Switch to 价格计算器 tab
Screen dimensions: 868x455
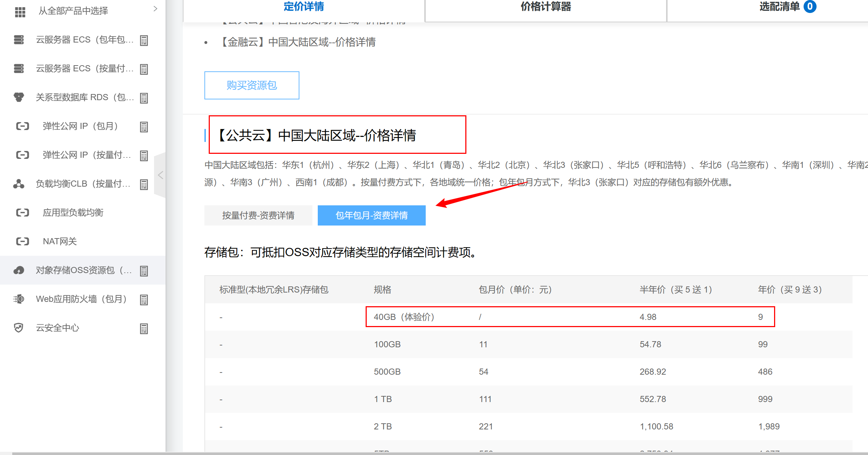[546, 7]
